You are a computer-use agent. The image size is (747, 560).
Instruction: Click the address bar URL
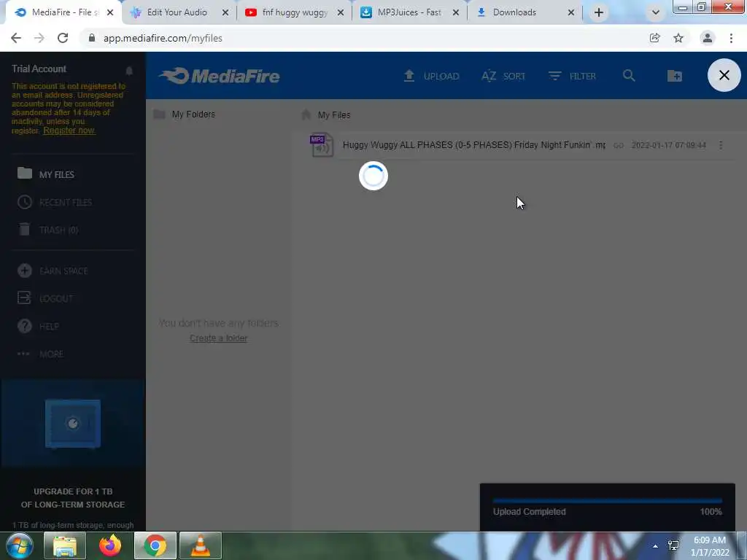[x=163, y=38]
